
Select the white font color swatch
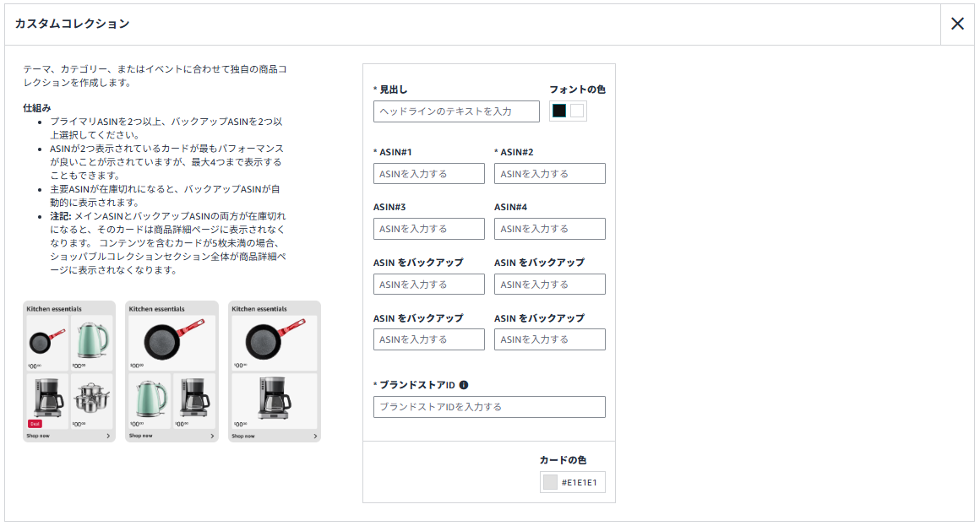tap(577, 111)
